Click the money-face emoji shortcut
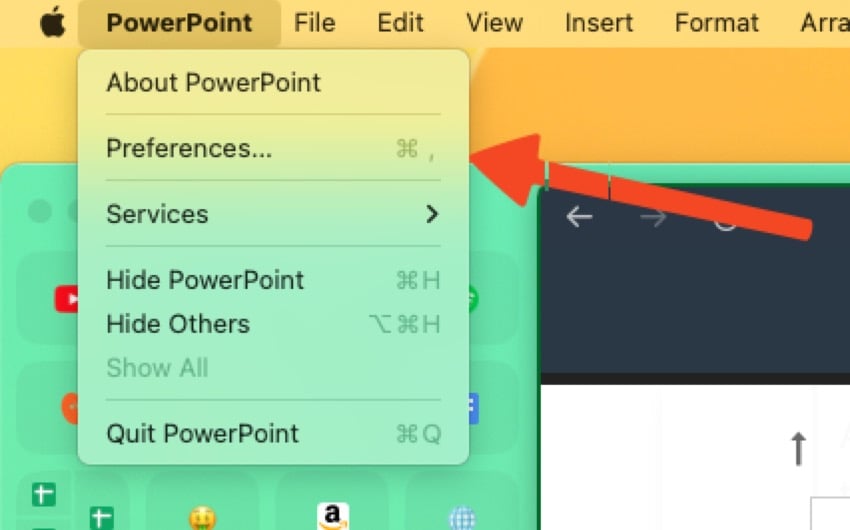This screenshot has width=850, height=530. point(203,519)
